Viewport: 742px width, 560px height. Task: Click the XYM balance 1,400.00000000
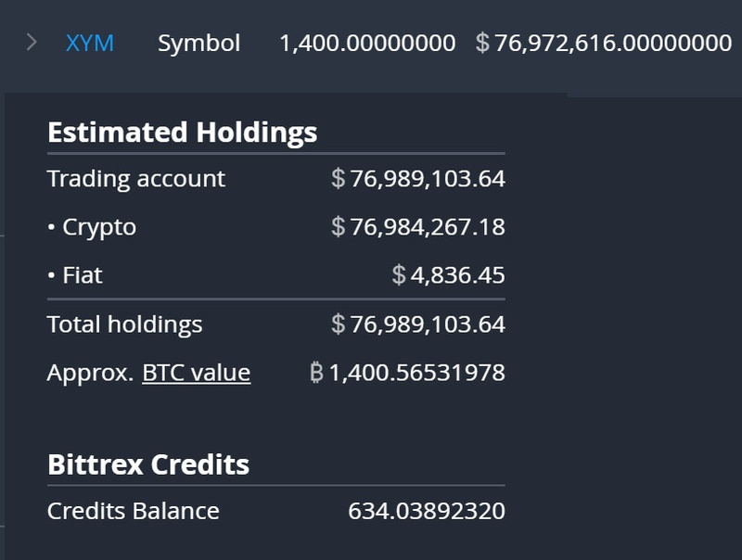tap(367, 43)
